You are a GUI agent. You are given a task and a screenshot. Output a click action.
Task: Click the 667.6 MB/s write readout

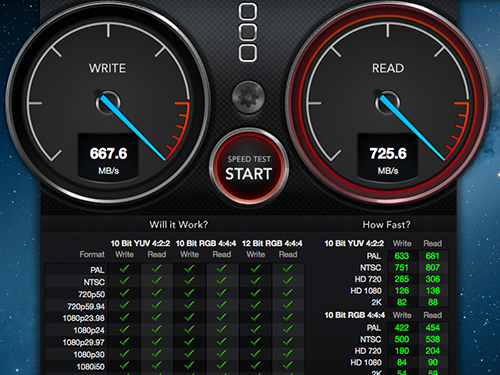point(108,159)
